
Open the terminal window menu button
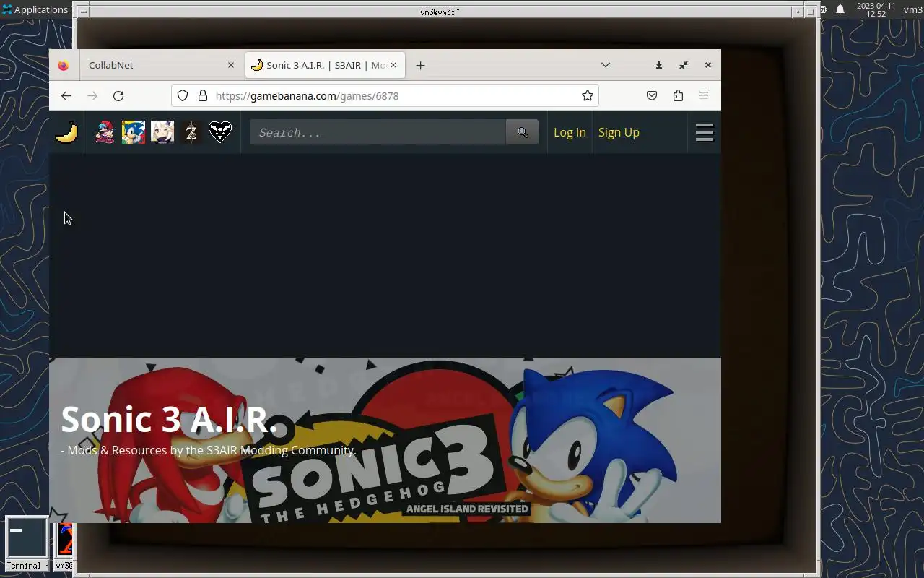coord(83,12)
